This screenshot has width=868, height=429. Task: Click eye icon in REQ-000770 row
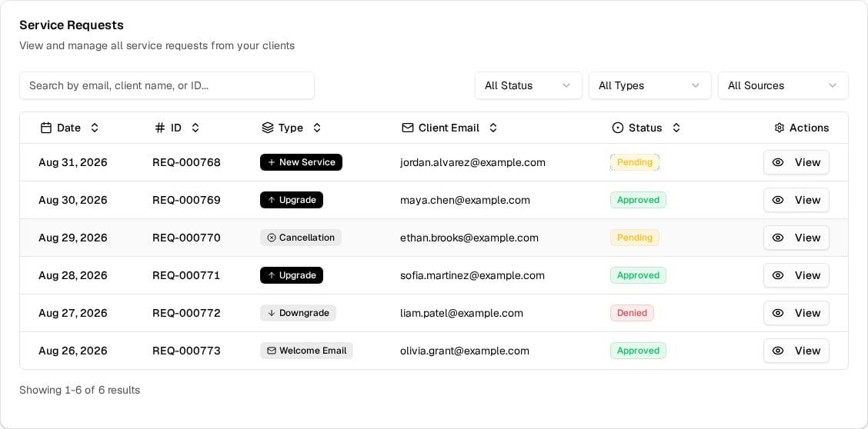pos(778,238)
